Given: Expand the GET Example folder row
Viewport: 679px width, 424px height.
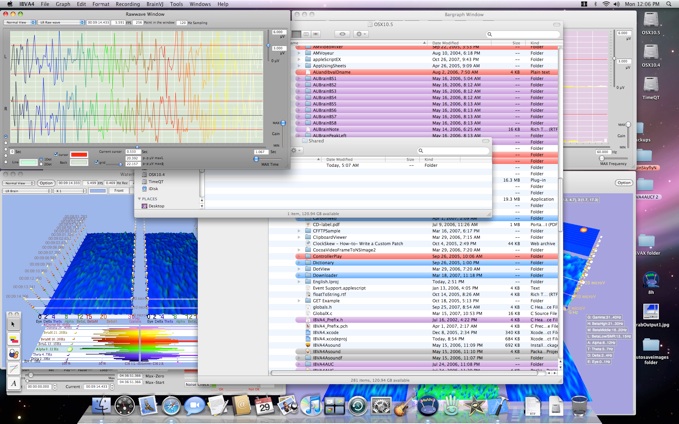Looking at the screenshot, I should point(298,301).
